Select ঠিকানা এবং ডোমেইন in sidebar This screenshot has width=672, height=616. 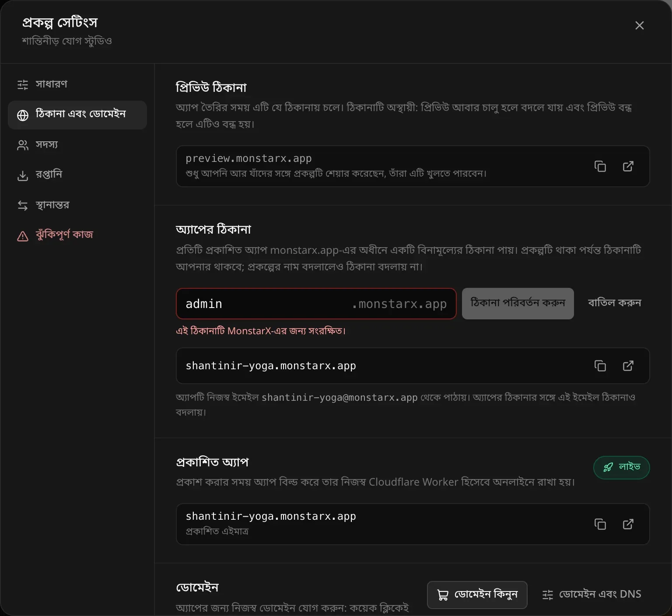pyautogui.click(x=77, y=115)
